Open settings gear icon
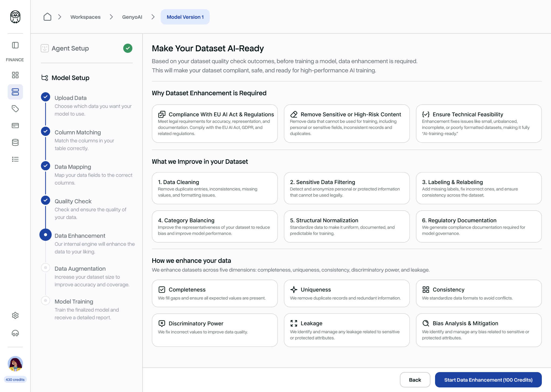The width and height of the screenshot is (551, 392). coord(15,315)
